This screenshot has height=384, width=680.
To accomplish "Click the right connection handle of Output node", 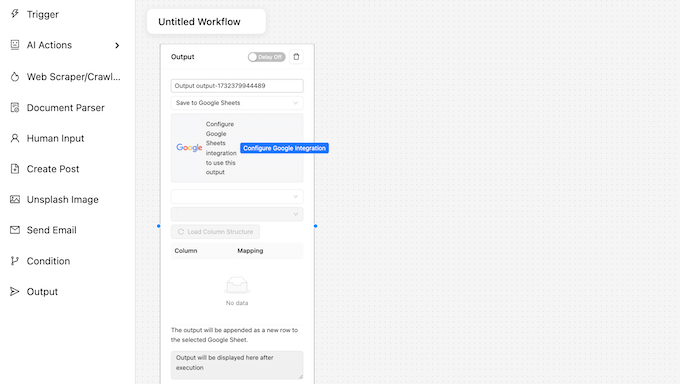I will (x=315, y=226).
